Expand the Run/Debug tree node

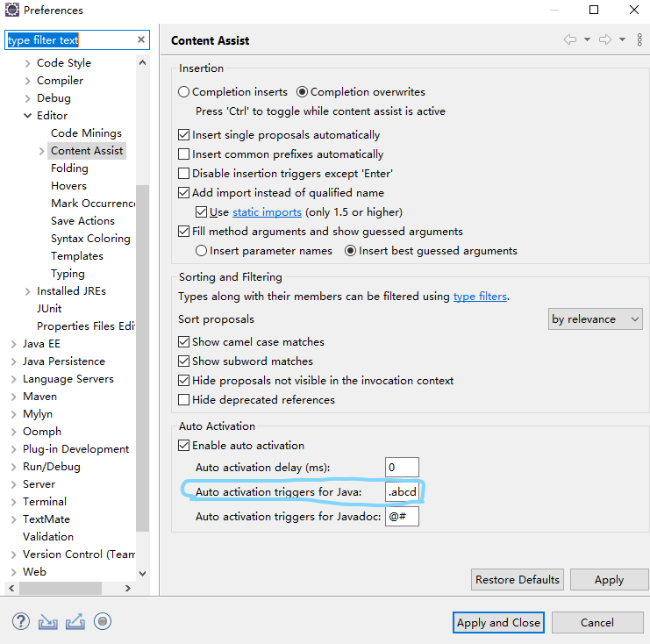(13, 467)
